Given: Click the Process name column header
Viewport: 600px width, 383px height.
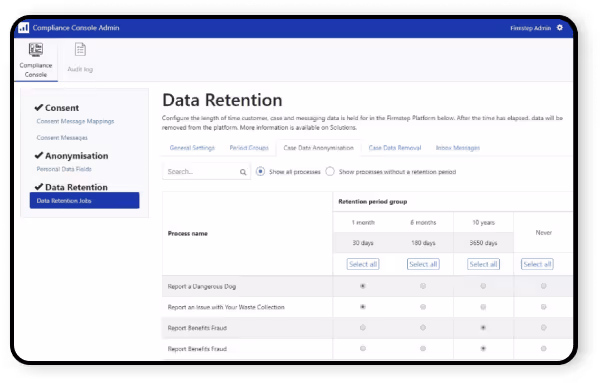Looking at the screenshot, I should [188, 233].
